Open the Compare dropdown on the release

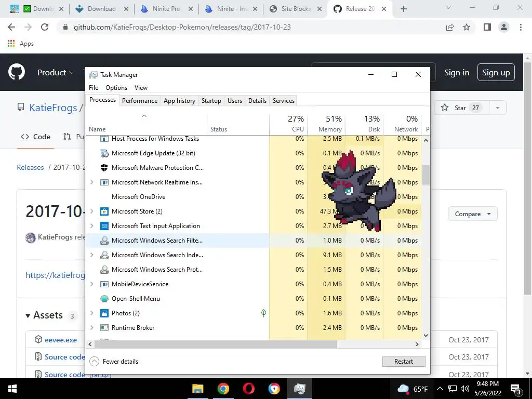[473, 214]
